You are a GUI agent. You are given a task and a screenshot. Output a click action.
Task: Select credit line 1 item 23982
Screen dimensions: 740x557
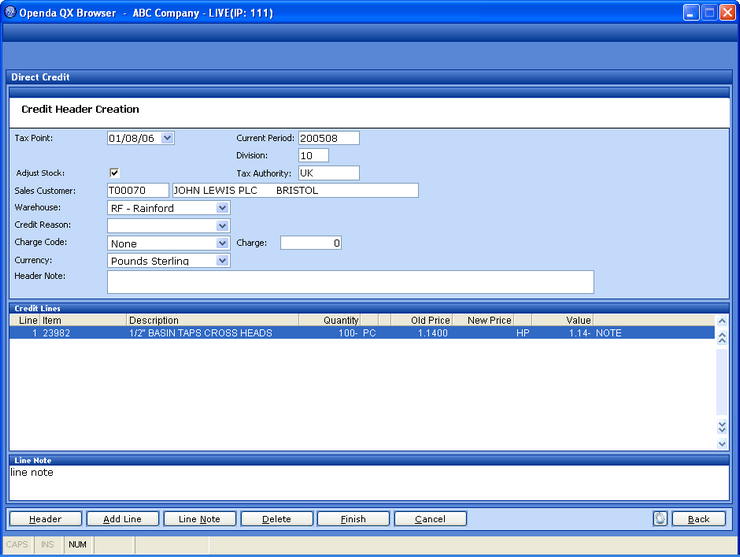362,333
